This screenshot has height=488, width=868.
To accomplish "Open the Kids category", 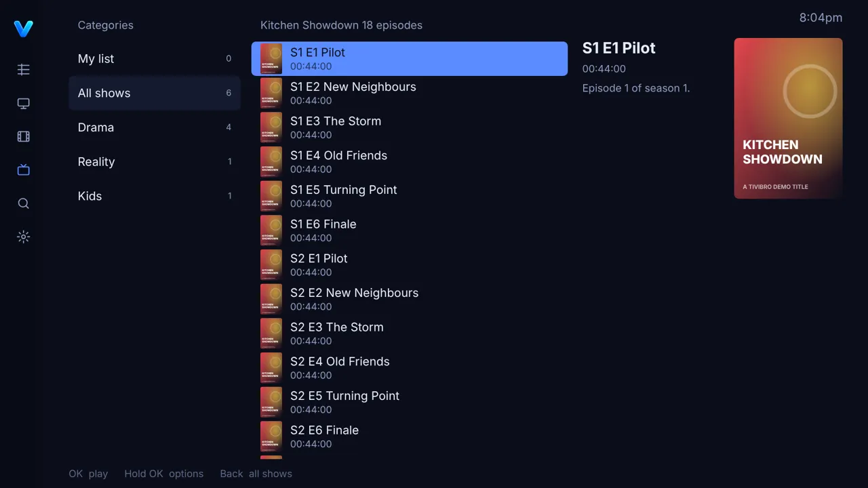I will 155,196.
